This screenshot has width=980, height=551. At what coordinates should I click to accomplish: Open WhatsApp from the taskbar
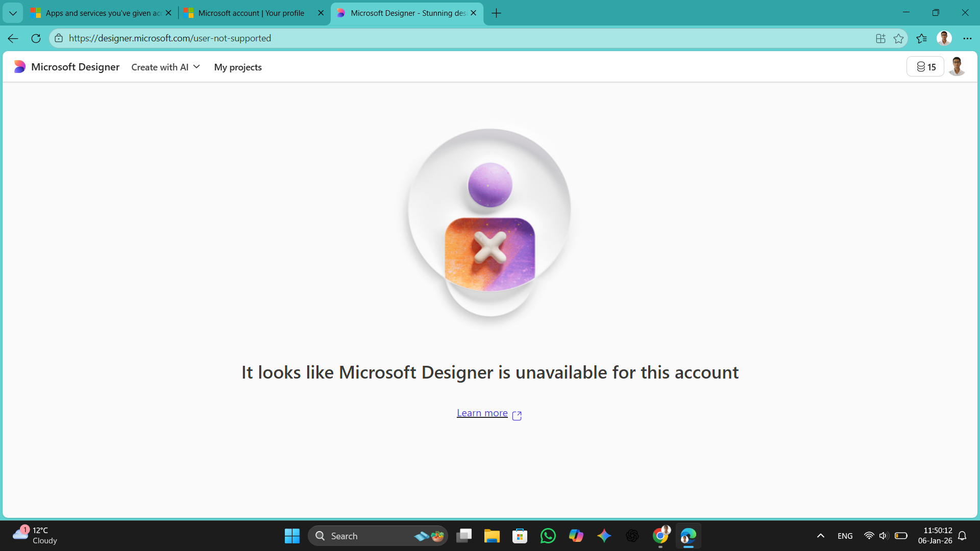[x=548, y=536]
